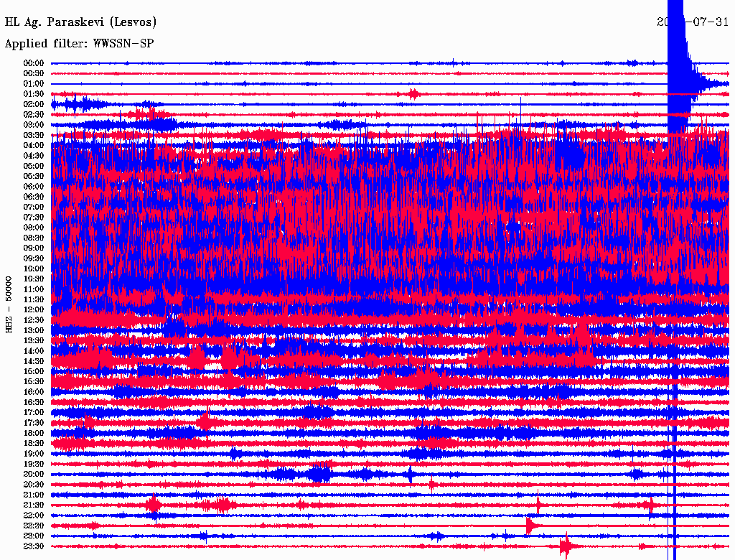Click the 21:30 time label
The width and height of the screenshot is (735, 560).
pyautogui.click(x=34, y=505)
